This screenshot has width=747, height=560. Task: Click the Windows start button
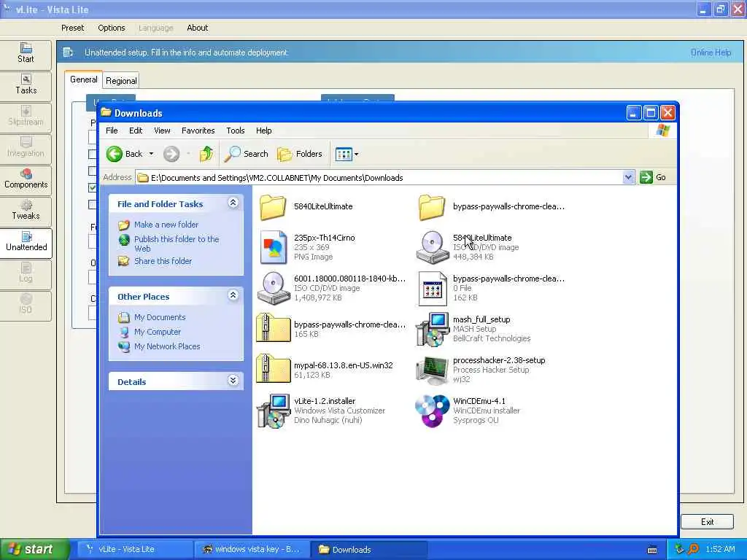(35, 549)
